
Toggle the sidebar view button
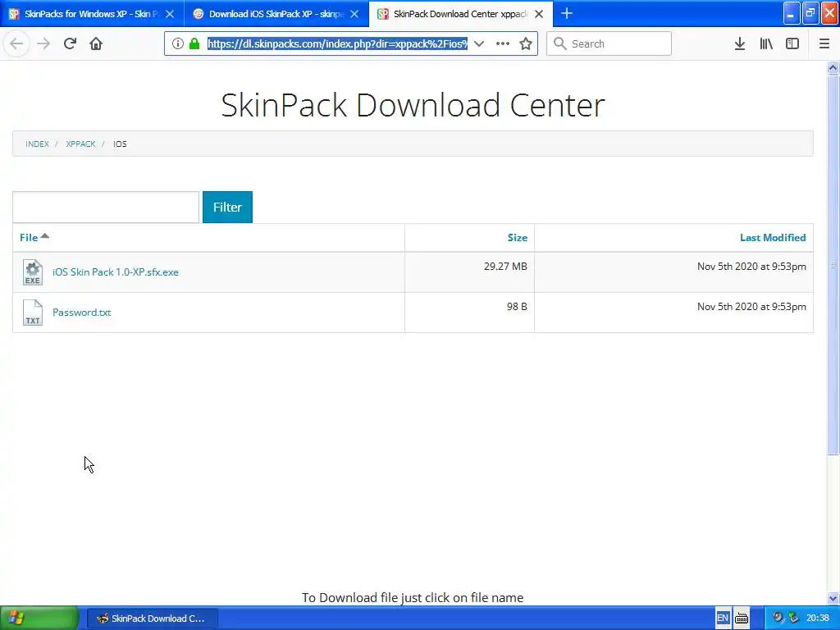tap(792, 44)
